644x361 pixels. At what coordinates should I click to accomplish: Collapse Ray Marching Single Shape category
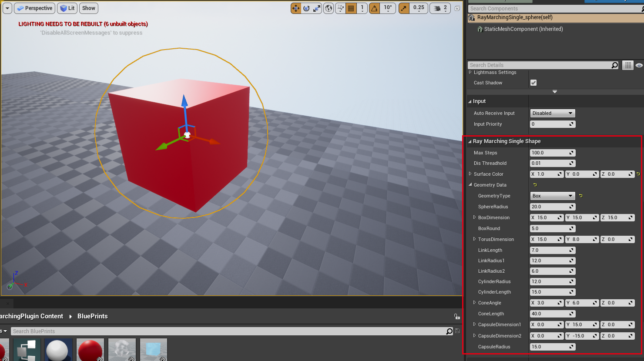click(x=470, y=141)
